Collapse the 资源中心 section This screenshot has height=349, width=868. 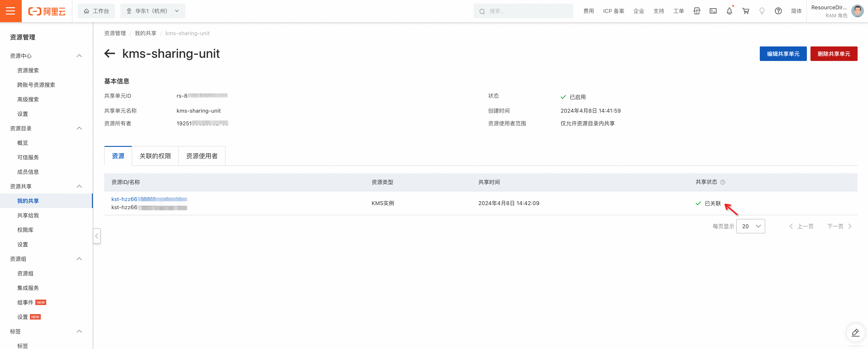[x=79, y=56]
